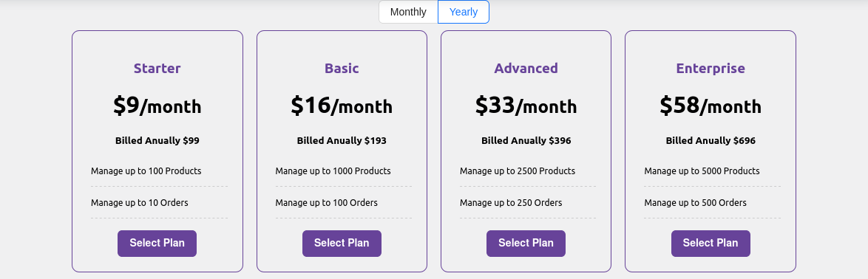The height and width of the screenshot is (279, 868).
Task: Select Plan for Basic tier
Action: pyautogui.click(x=342, y=244)
